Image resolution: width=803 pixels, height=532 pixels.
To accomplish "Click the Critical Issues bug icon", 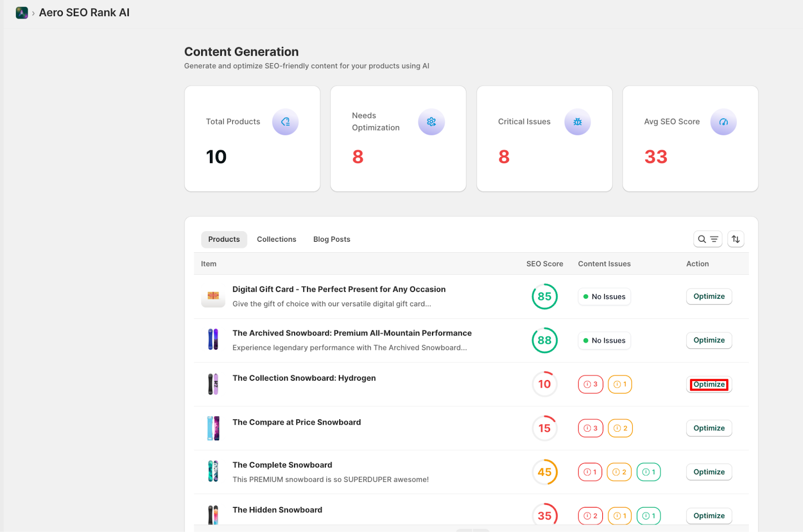I will (577, 122).
